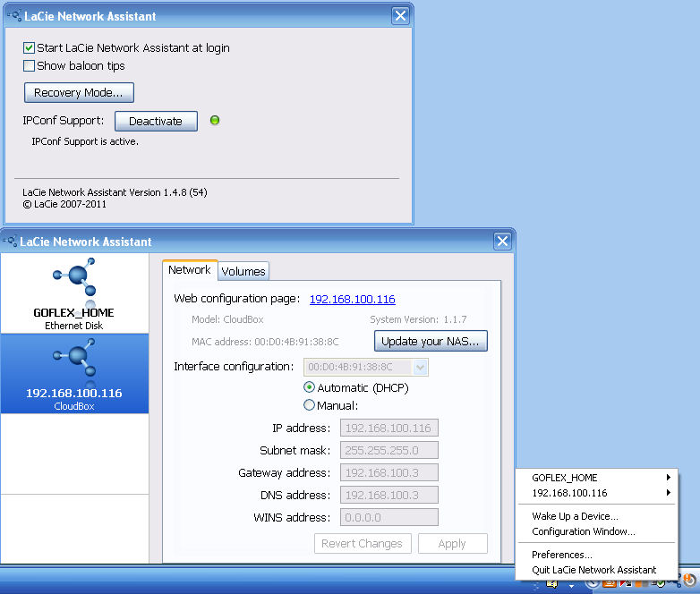Click the Apply button
This screenshot has height=594, width=700.
click(x=453, y=544)
